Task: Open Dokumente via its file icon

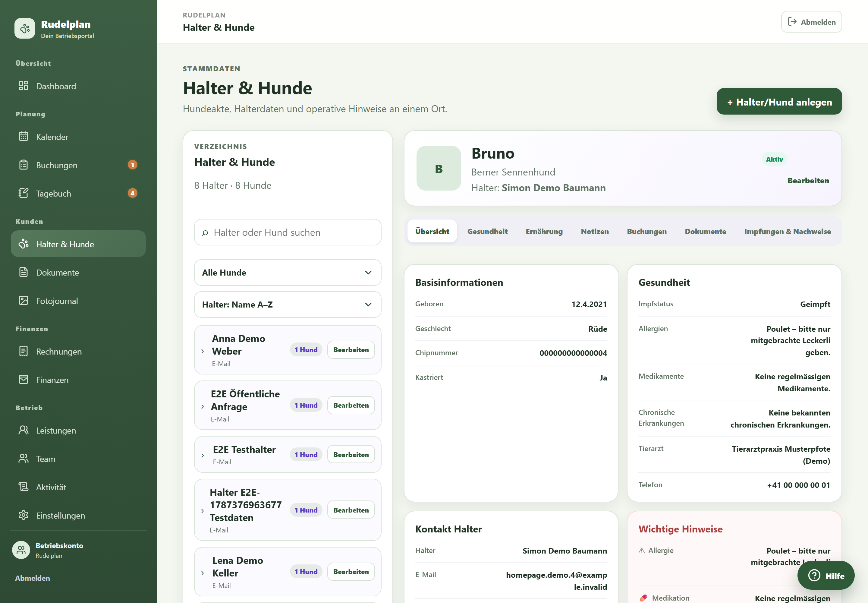Action: pos(24,272)
